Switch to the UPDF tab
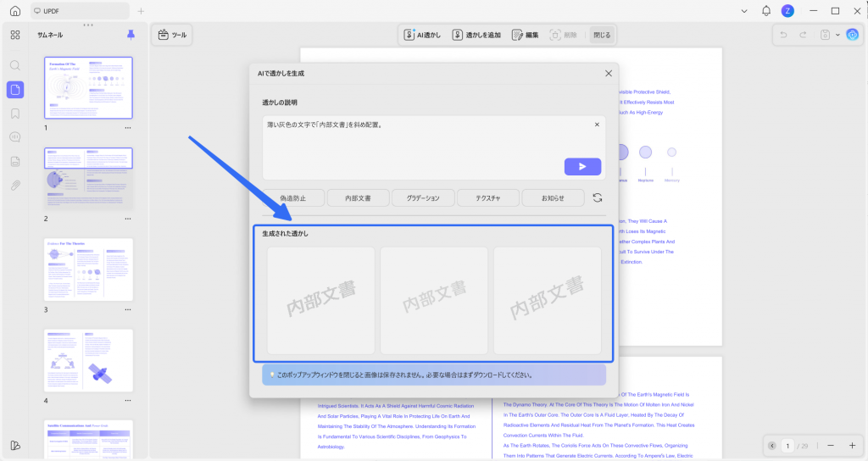This screenshot has width=868, height=461. (x=81, y=11)
